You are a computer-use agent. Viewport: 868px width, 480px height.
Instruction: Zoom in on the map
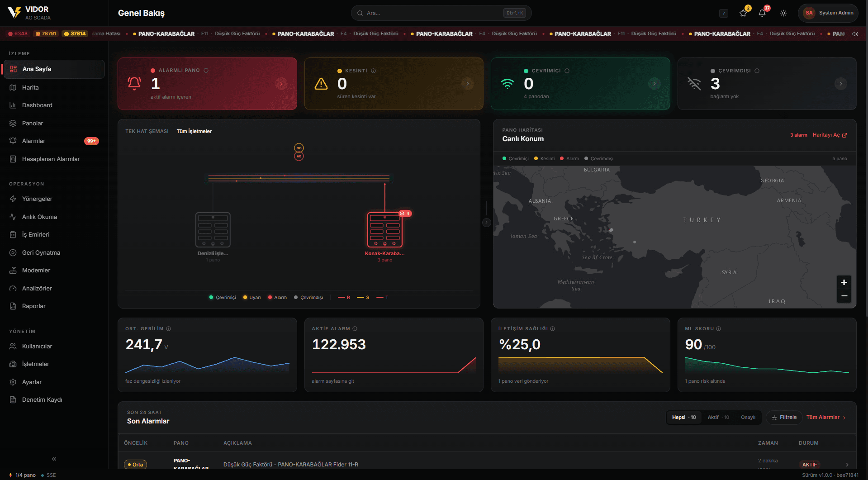pyautogui.click(x=844, y=282)
